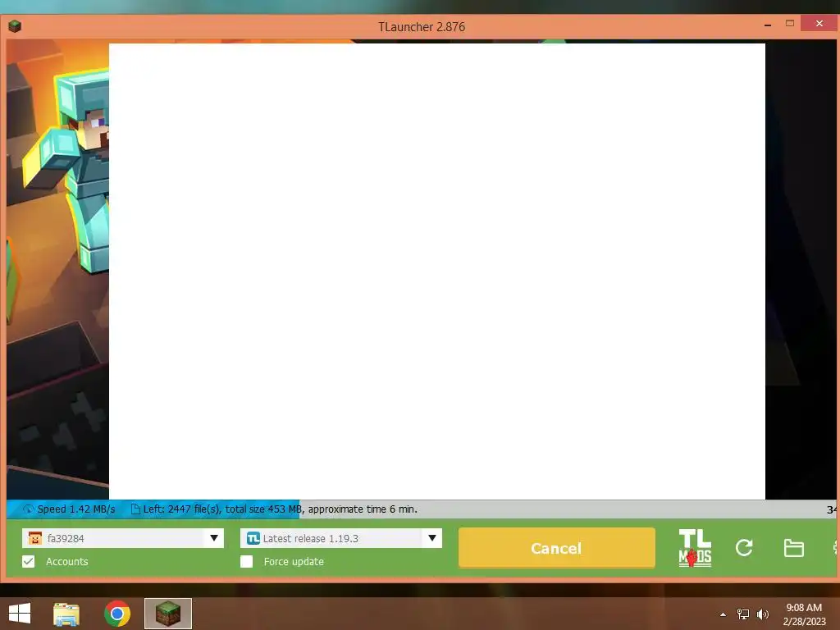Click the refresh arrow icon
The width and height of the screenshot is (840, 630).
click(744, 547)
